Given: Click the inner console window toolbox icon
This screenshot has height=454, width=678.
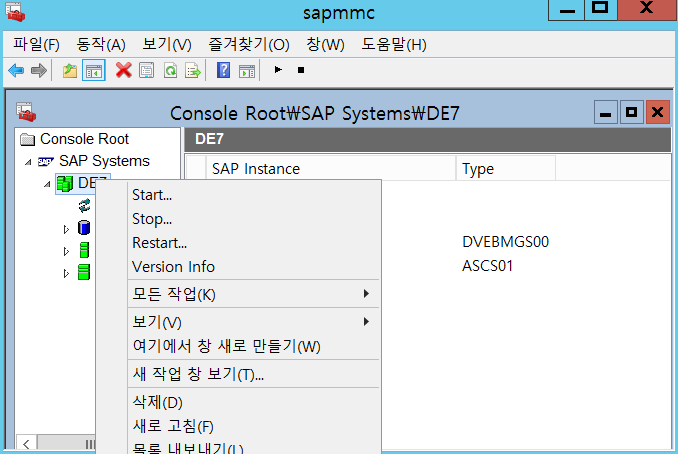Looking at the screenshot, I should click(26, 112).
